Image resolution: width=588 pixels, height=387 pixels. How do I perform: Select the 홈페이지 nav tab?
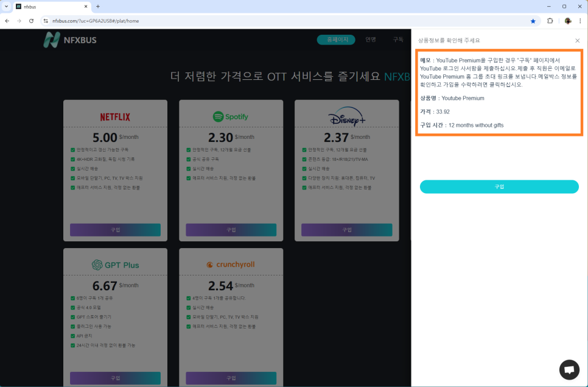click(336, 40)
